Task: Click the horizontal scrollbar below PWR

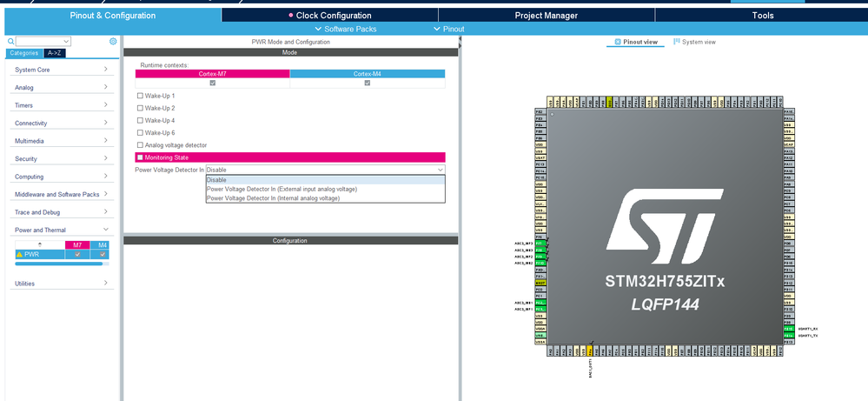Action: [x=59, y=264]
